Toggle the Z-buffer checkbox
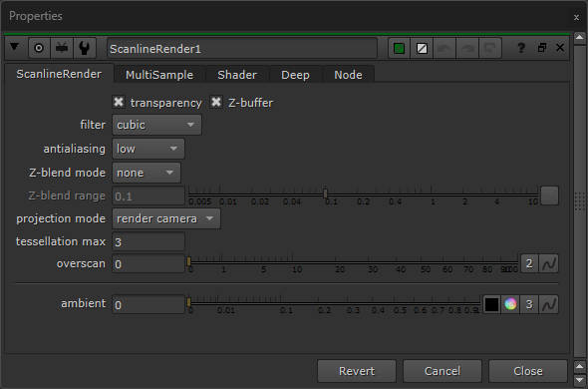 (216, 102)
